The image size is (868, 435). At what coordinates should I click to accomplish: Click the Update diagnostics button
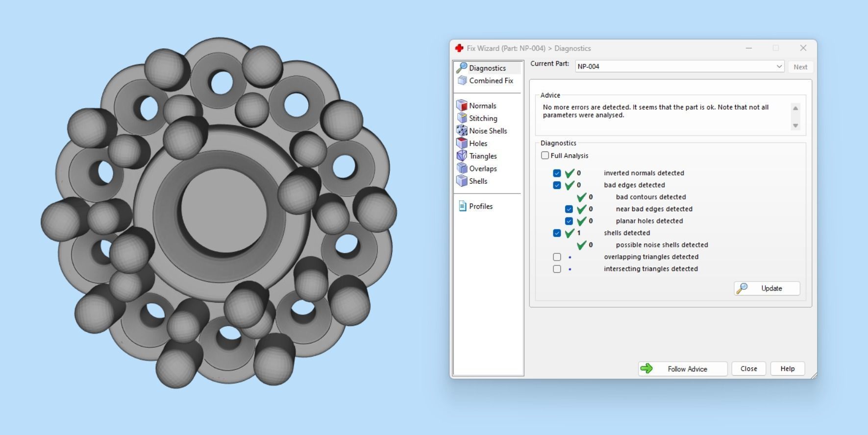click(767, 289)
